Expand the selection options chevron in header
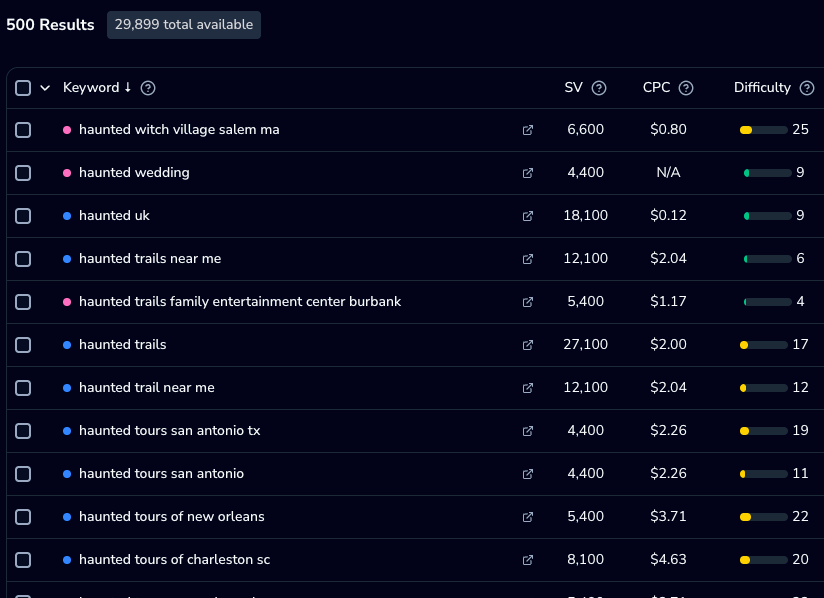 45,88
